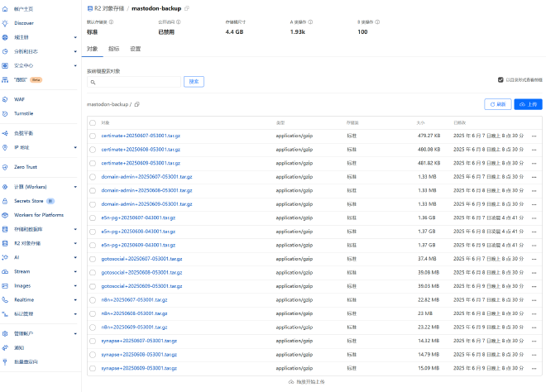
Task: Select checkbox for gotosocial+20250609-053001.tar.gz
Action: 93,286
